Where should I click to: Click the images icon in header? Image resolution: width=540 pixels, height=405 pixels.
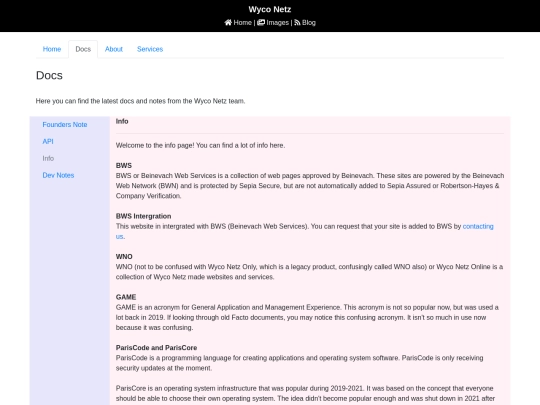pyautogui.click(x=261, y=22)
